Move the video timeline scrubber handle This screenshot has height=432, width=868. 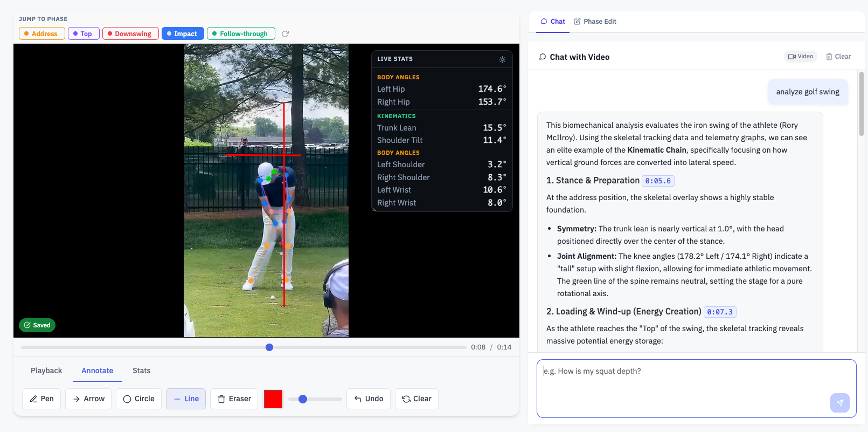(x=269, y=347)
